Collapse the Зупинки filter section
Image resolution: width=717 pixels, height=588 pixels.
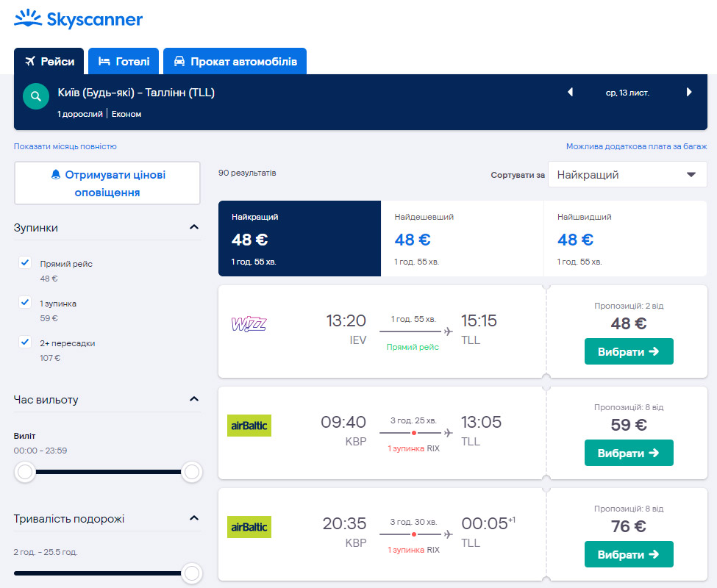[194, 227]
